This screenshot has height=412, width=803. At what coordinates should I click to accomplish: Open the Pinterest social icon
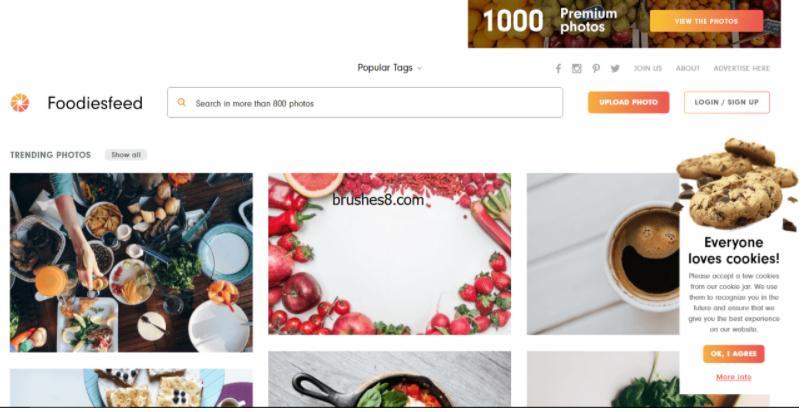coord(596,68)
